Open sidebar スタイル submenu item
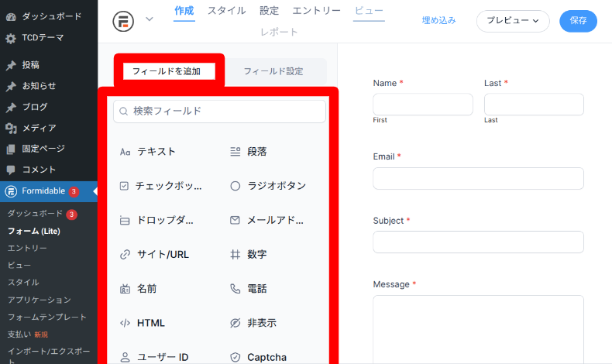 [x=23, y=283]
